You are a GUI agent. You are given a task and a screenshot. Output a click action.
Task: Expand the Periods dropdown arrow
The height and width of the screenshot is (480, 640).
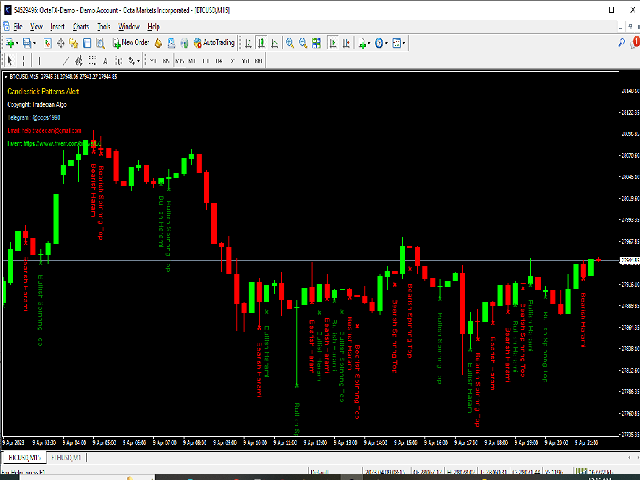pyautogui.click(x=386, y=43)
